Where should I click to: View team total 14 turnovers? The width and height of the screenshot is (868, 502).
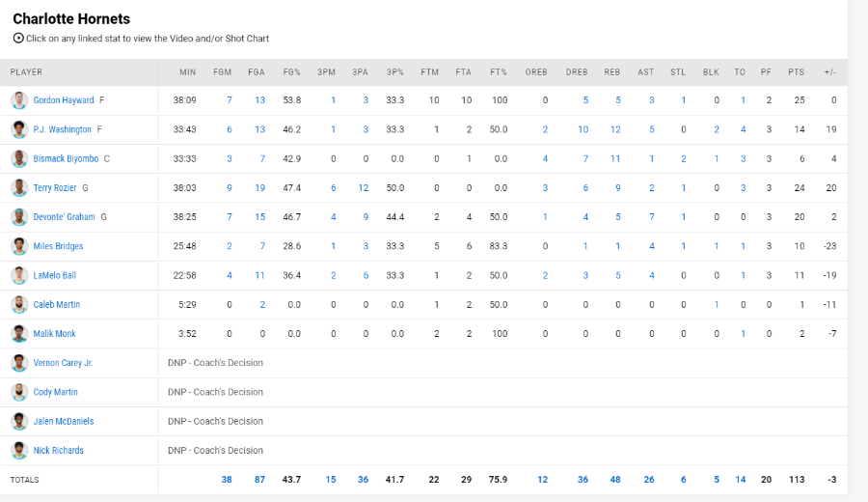click(740, 480)
